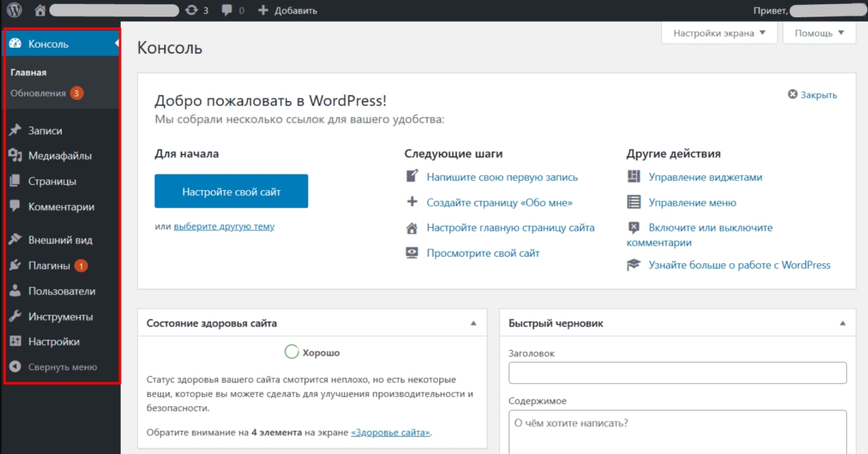Open link Управление виджетами
This screenshot has width=868, height=454.
[705, 177]
